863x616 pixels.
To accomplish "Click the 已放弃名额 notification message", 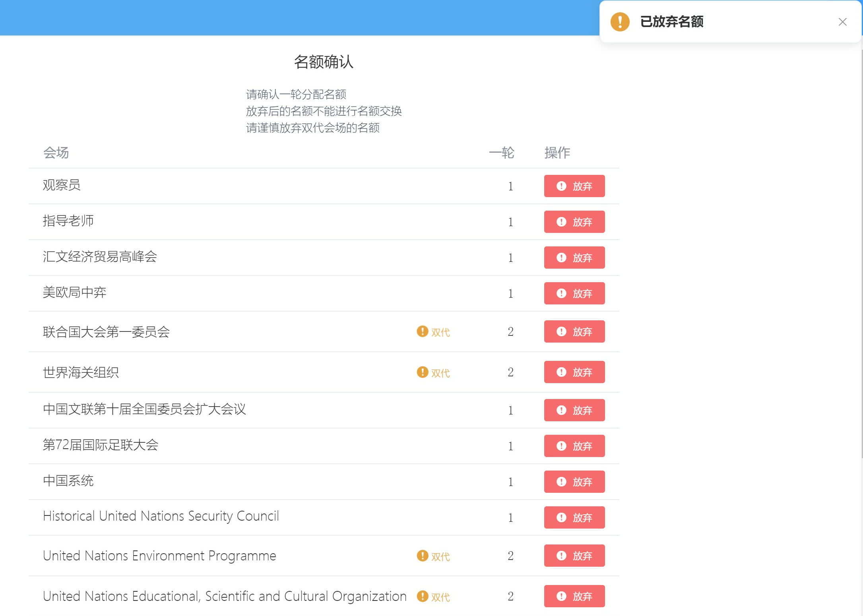I will point(671,21).
